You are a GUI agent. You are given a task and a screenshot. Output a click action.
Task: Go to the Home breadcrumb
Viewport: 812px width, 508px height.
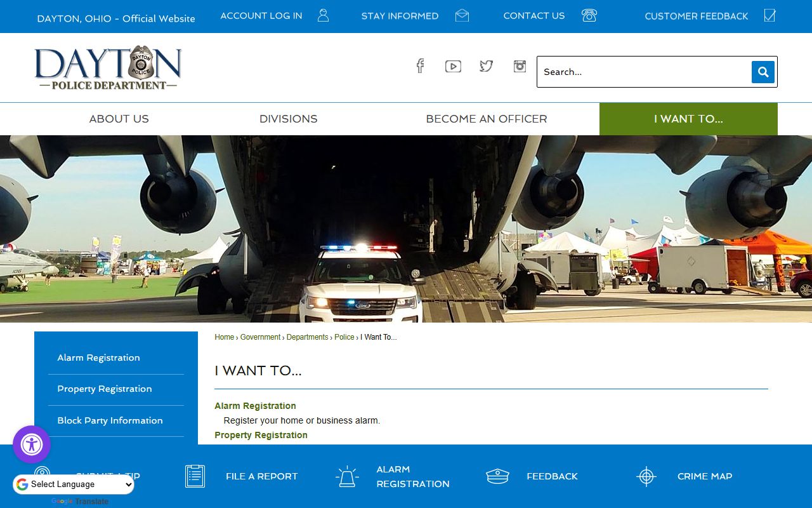point(225,337)
